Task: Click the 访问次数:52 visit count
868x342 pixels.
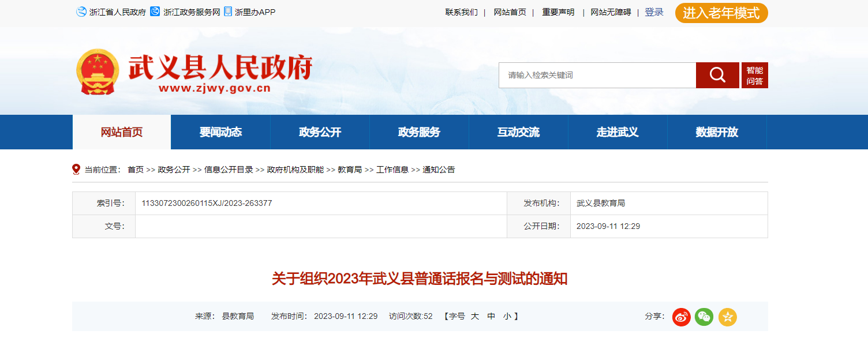Action: coord(411,316)
